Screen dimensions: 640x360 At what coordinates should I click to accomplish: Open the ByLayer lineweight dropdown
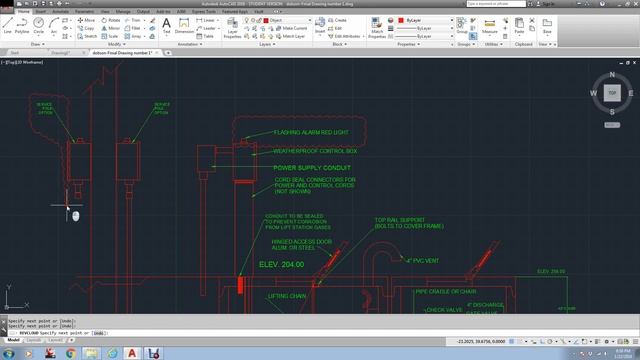pos(425,28)
